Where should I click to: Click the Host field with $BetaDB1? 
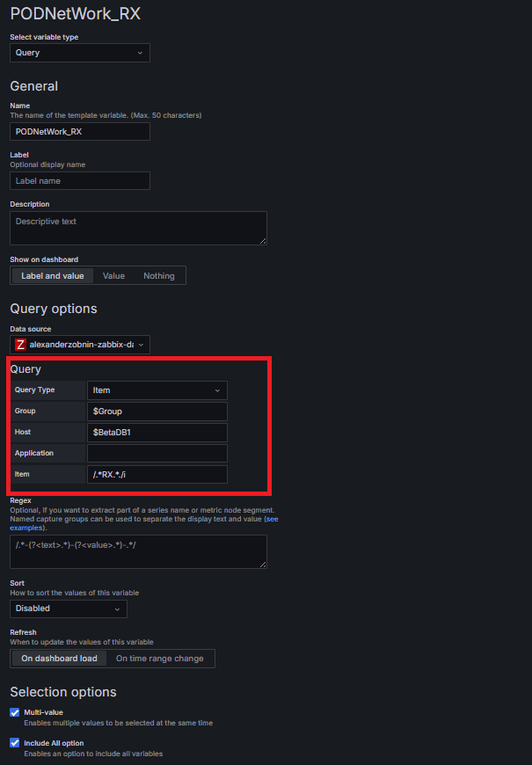click(x=157, y=433)
